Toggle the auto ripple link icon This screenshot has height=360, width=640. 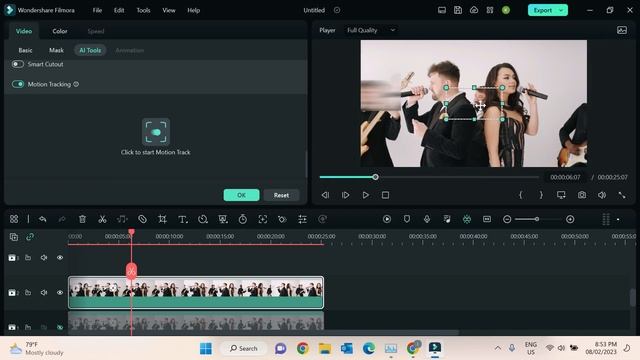pyautogui.click(x=30, y=237)
